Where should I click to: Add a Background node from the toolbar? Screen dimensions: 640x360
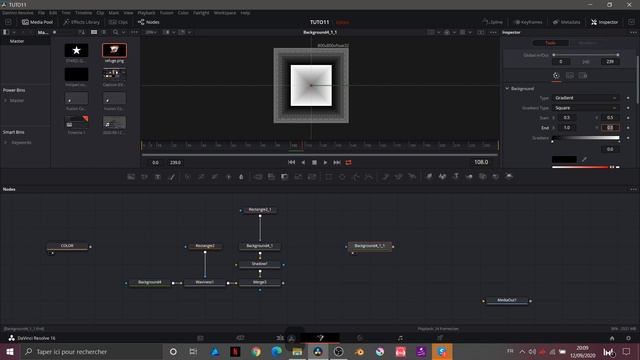131,177
